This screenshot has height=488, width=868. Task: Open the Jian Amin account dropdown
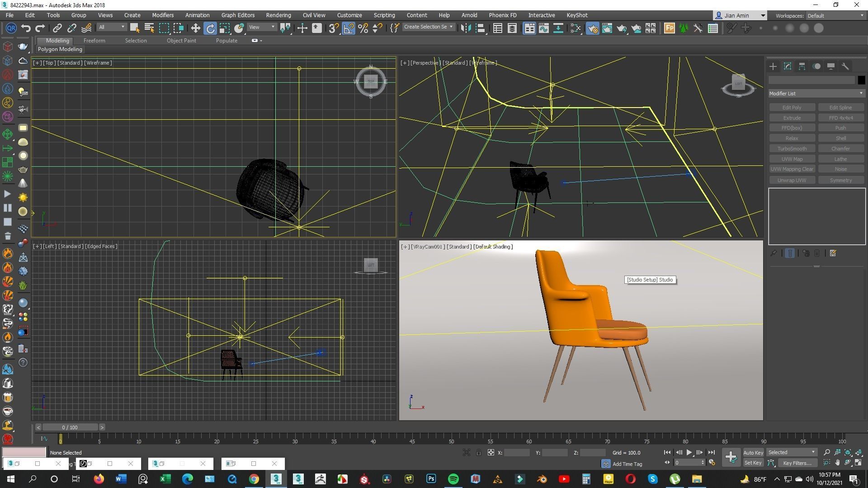(x=740, y=15)
